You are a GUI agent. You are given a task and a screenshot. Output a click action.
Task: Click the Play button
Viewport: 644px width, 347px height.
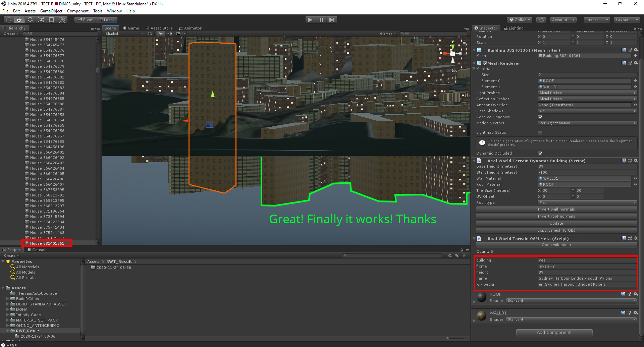pos(310,20)
